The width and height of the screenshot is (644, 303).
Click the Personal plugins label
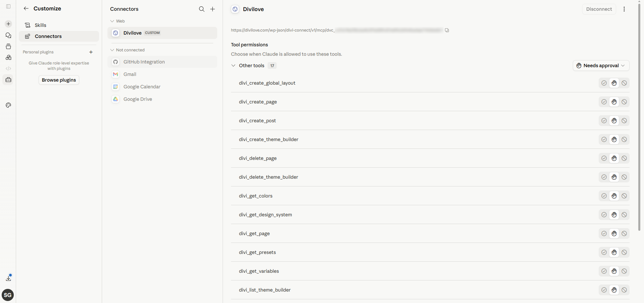tap(38, 52)
